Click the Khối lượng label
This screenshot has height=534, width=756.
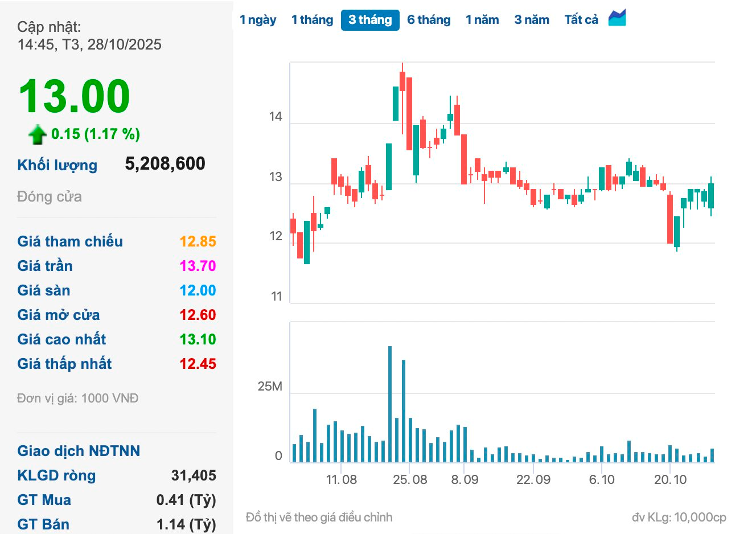(57, 165)
